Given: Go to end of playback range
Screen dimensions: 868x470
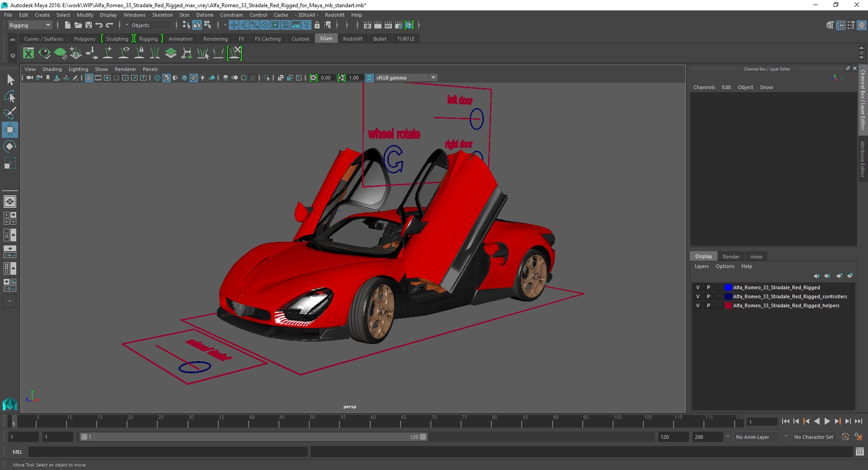Looking at the screenshot, I should [x=858, y=421].
